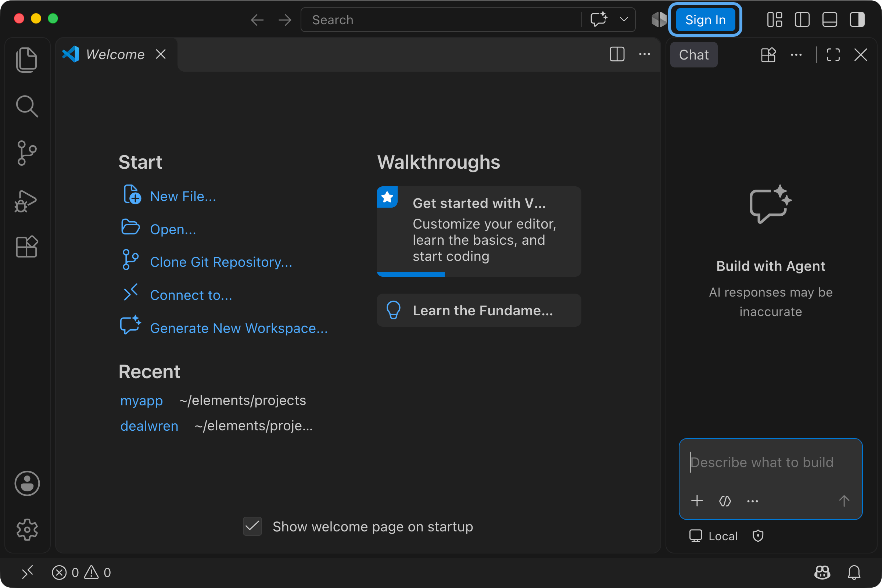Open Get started with VS Code walkthrough
The height and width of the screenshot is (588, 882).
point(479,232)
